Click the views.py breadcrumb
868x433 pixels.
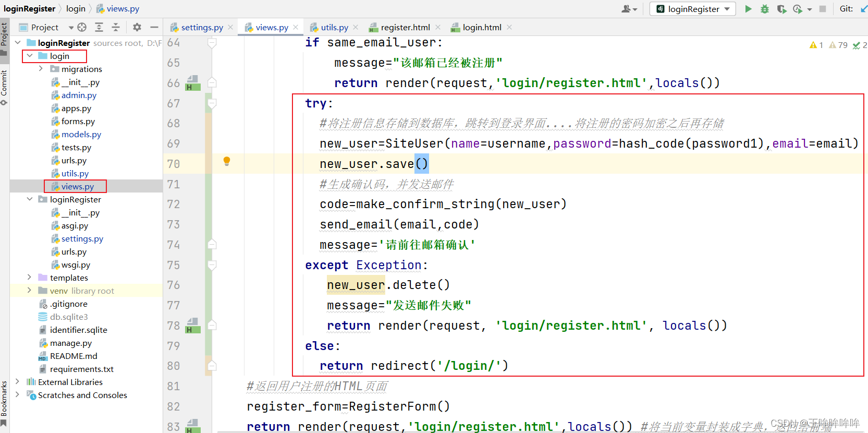tap(118, 8)
